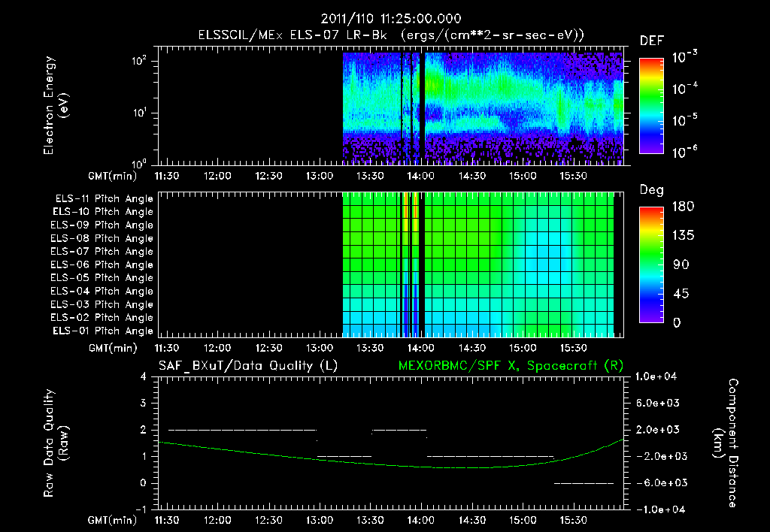
Task: Click the pitch angle color grid data
Action: click(477, 264)
